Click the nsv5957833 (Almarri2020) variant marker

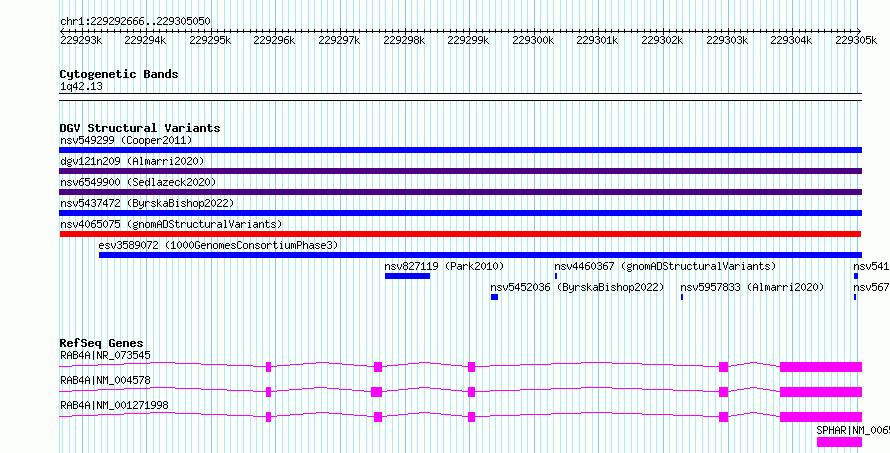point(682,297)
